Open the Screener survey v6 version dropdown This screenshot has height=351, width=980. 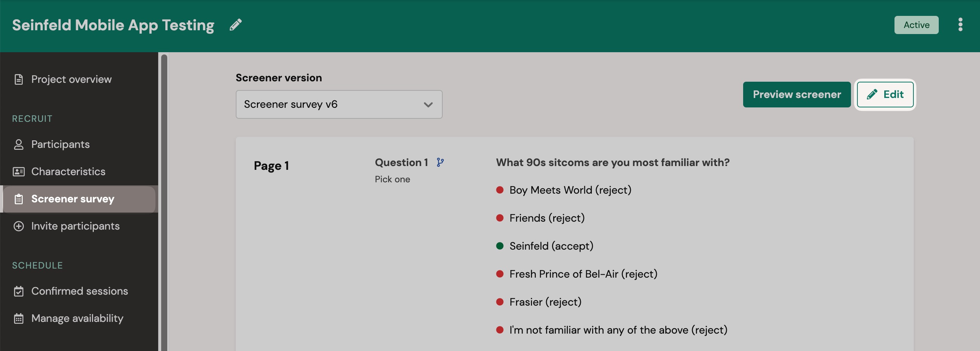click(339, 104)
